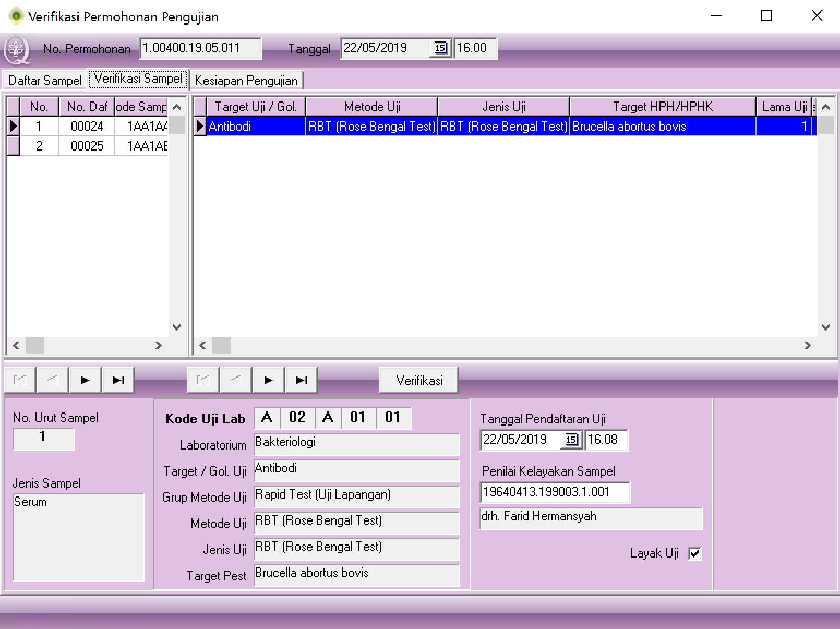840x629 pixels.
Task: Switch to Kesiapan Pengujian tab
Action: coord(246,81)
